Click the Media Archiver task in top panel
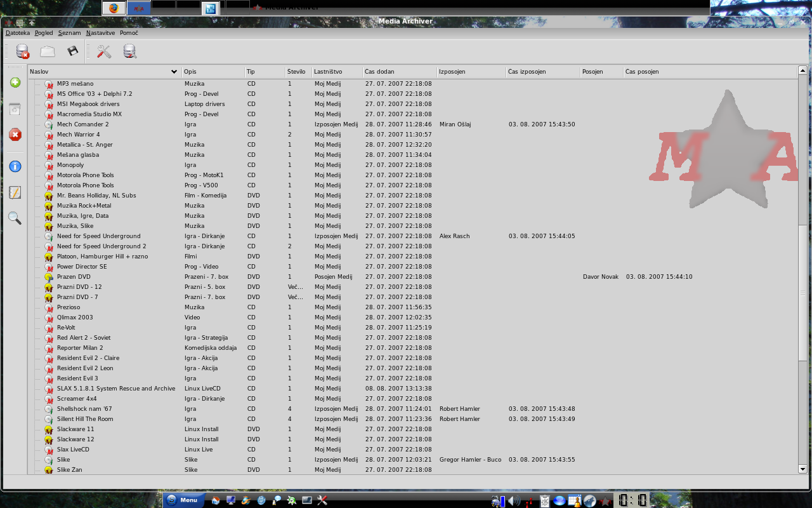 coord(285,8)
